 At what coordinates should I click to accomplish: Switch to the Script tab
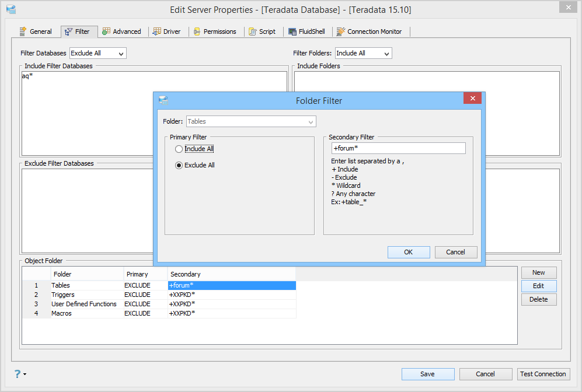[x=263, y=32]
